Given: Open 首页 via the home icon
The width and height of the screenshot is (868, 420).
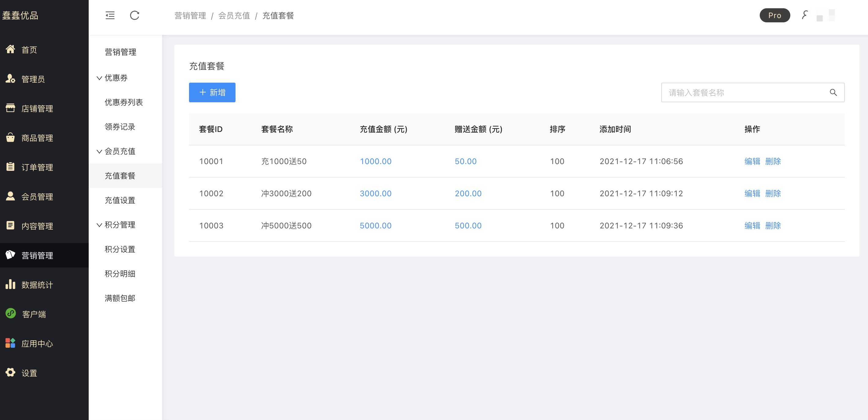Looking at the screenshot, I should 10,49.
